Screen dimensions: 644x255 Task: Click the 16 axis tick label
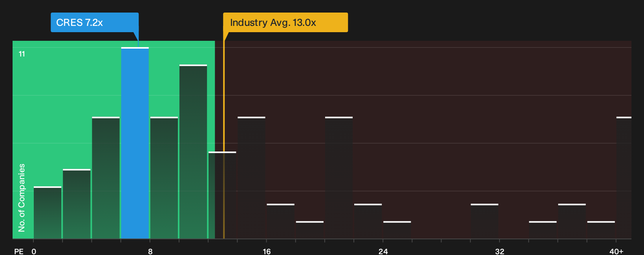tap(267, 251)
